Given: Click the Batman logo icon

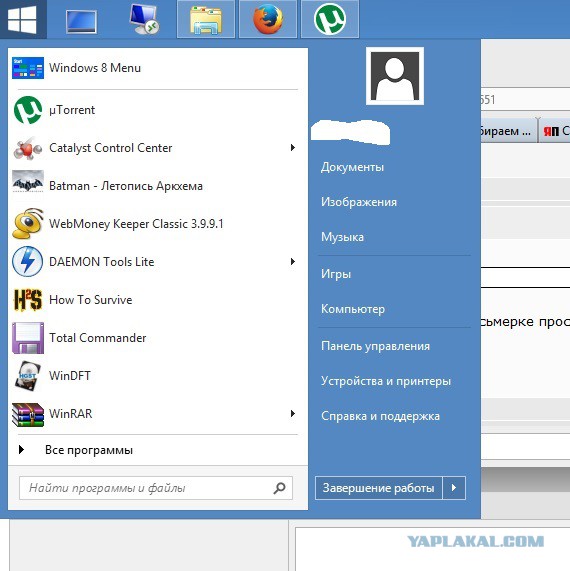Looking at the screenshot, I should [28, 182].
